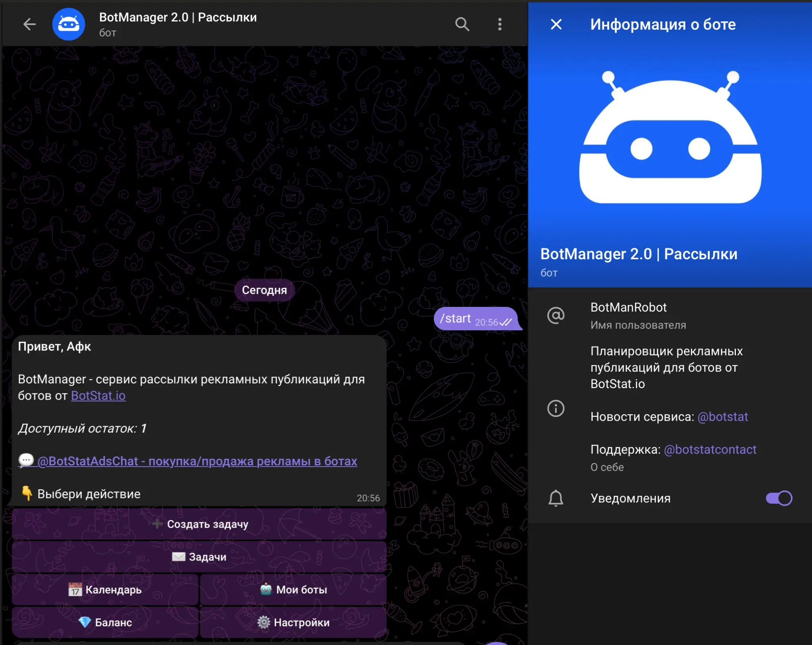Open the @botstatcontact support link
This screenshot has height=645, width=812.
click(x=710, y=450)
